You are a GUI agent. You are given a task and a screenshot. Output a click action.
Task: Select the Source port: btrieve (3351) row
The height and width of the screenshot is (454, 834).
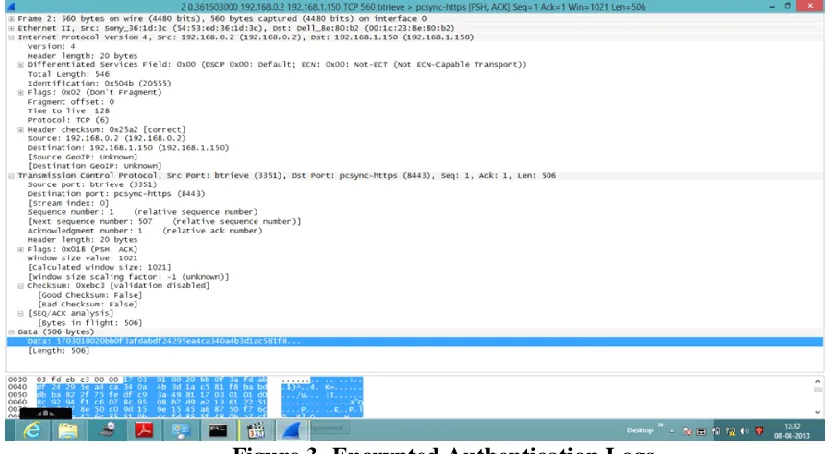pos(92,185)
